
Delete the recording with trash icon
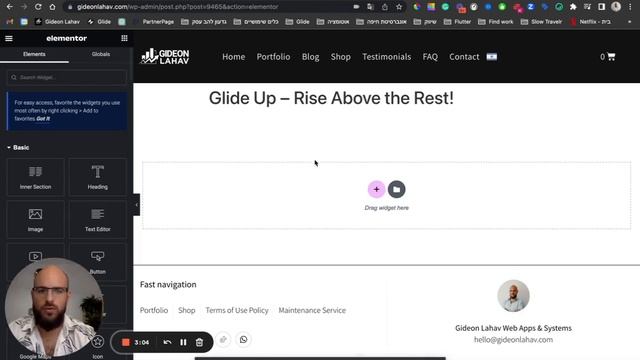(x=199, y=342)
